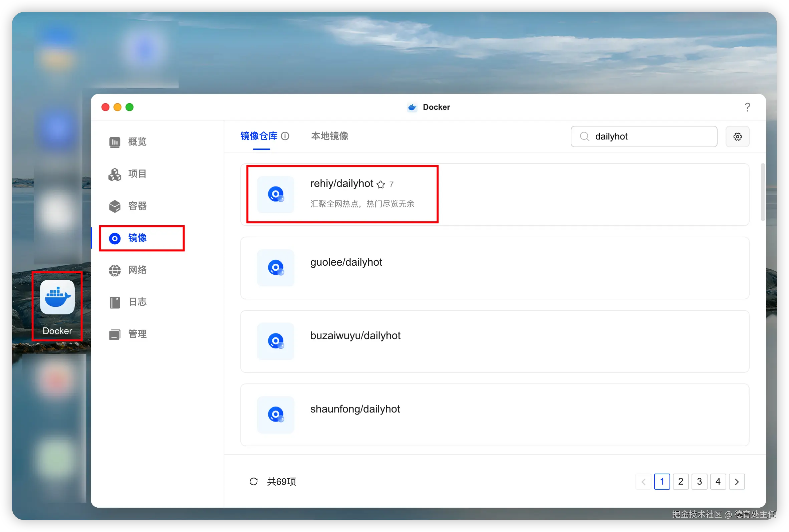The width and height of the screenshot is (789, 532).
Task: Close the Docker window
Action: [x=105, y=107]
